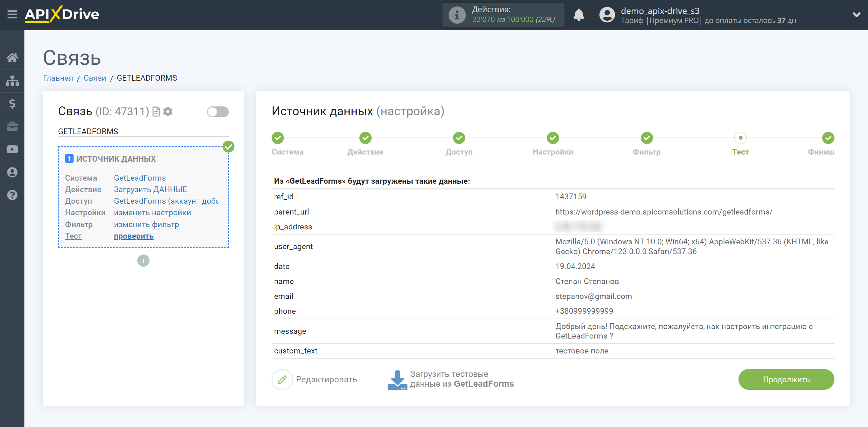Open the briefcase icon in sidebar
Screen dimensions: 868x427
(12, 126)
